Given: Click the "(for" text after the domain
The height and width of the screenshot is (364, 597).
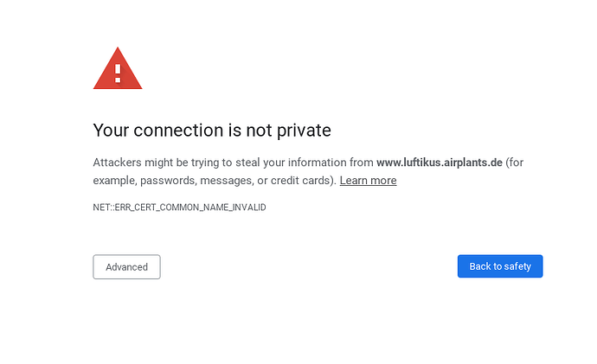Looking at the screenshot, I should point(515,163).
